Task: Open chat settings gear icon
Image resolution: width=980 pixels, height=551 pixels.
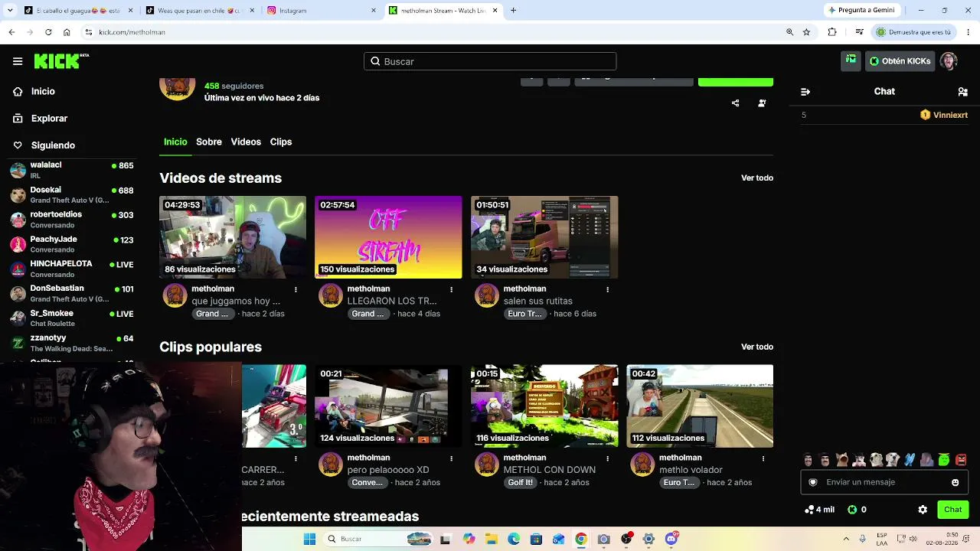Action: point(923,510)
